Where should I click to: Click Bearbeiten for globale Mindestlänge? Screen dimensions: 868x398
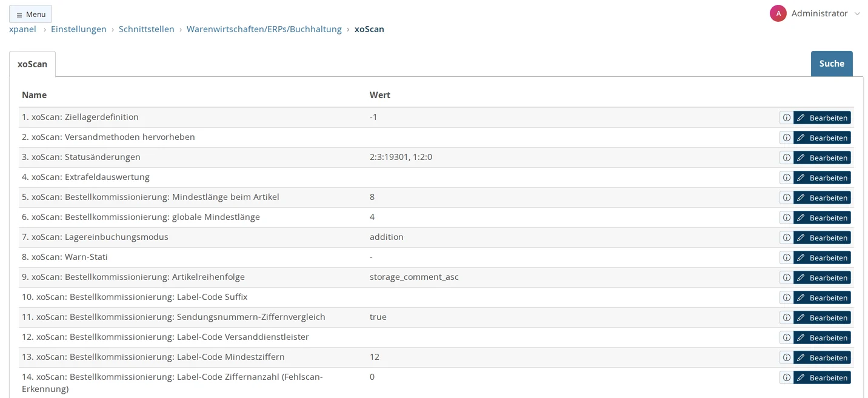click(822, 217)
